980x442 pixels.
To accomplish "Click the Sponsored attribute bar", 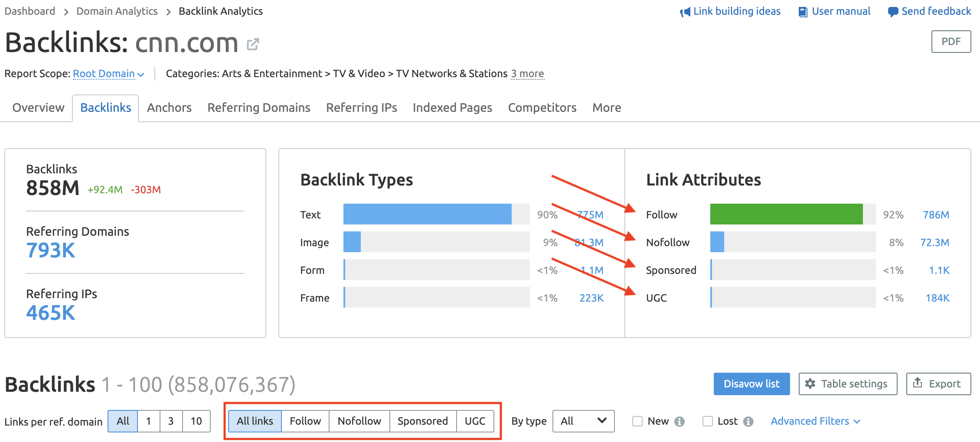I will point(793,270).
